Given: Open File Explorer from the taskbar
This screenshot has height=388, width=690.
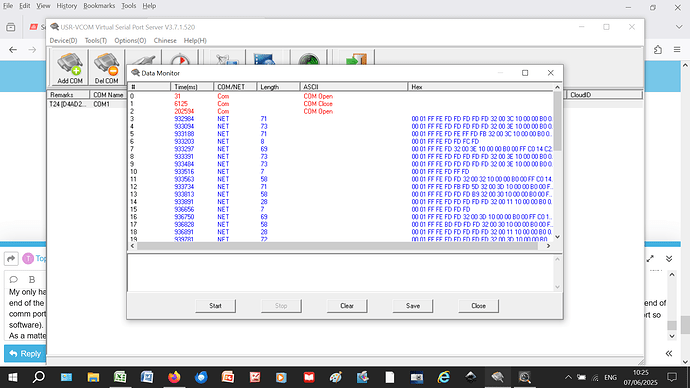Looking at the screenshot, I should click(x=93, y=377).
